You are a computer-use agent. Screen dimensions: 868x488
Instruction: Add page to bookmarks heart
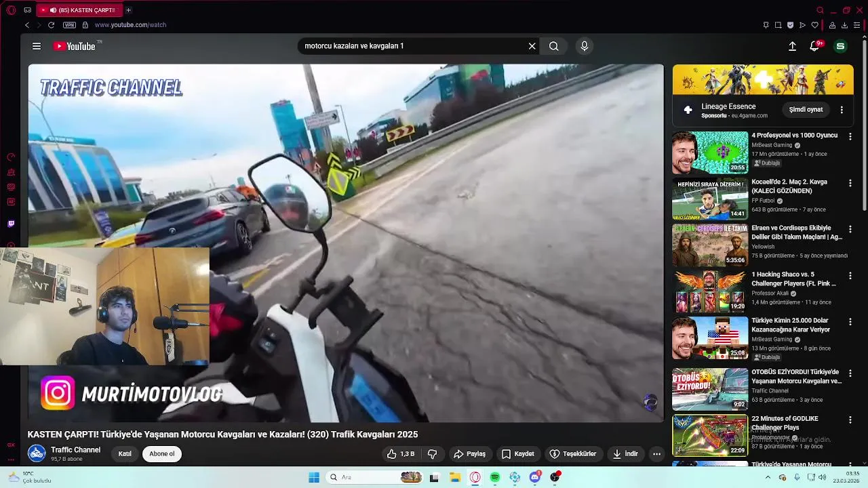[x=814, y=25]
